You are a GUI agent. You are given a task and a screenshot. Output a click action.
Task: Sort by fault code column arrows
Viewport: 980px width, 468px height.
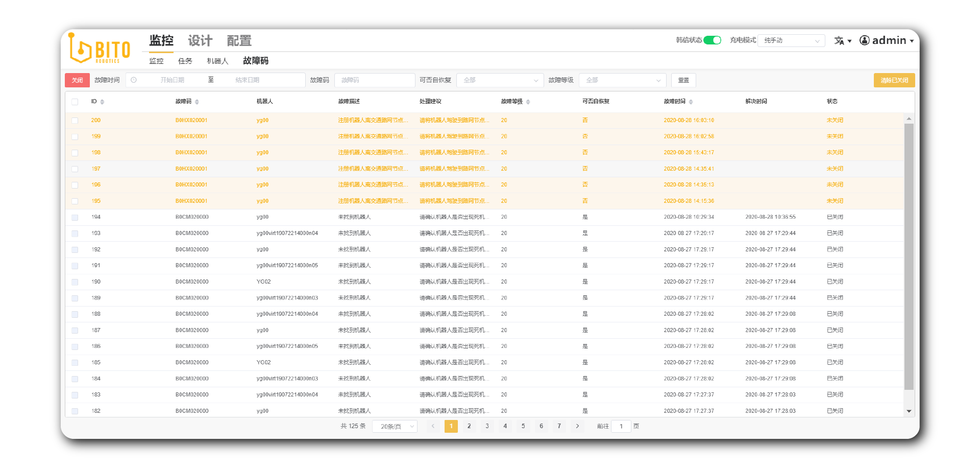click(x=197, y=102)
